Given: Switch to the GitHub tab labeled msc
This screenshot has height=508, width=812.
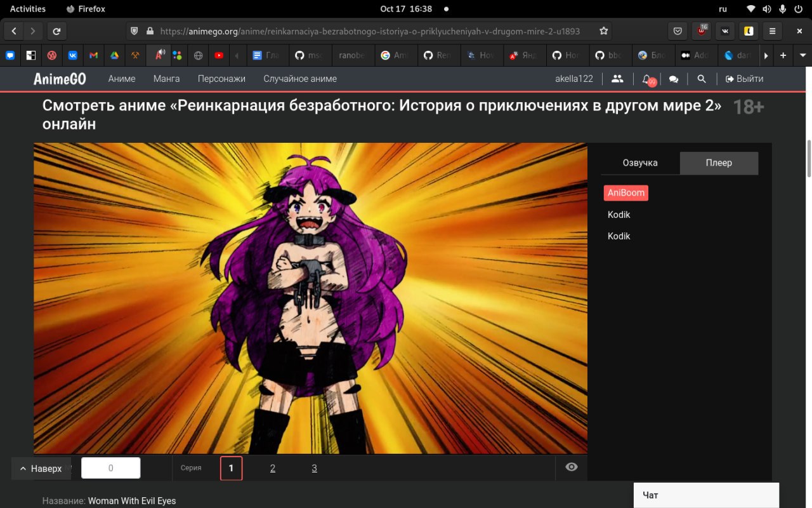Looking at the screenshot, I should [310, 55].
